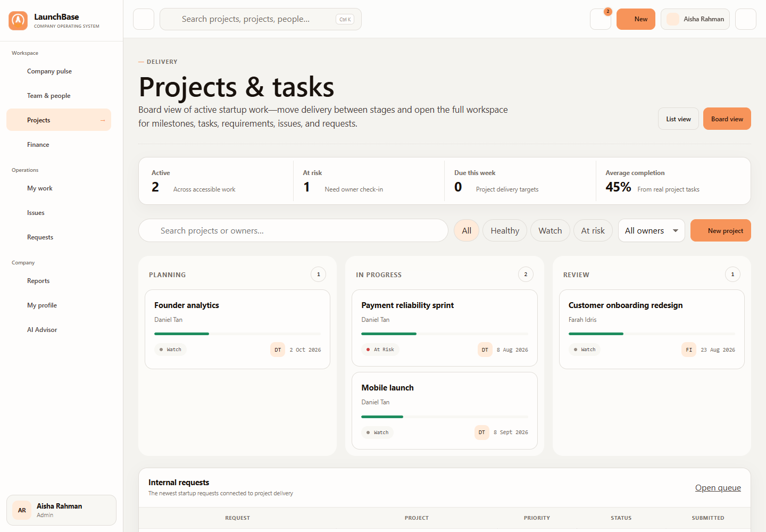Click the Watch badge on Mobile launch
Image resolution: width=766 pixels, height=532 pixels.
tap(378, 433)
